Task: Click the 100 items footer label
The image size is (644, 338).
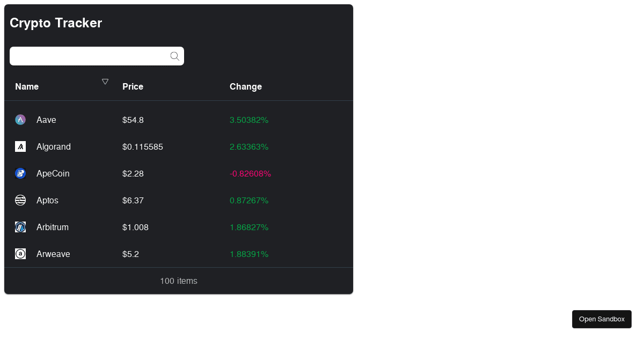Action: [x=179, y=281]
